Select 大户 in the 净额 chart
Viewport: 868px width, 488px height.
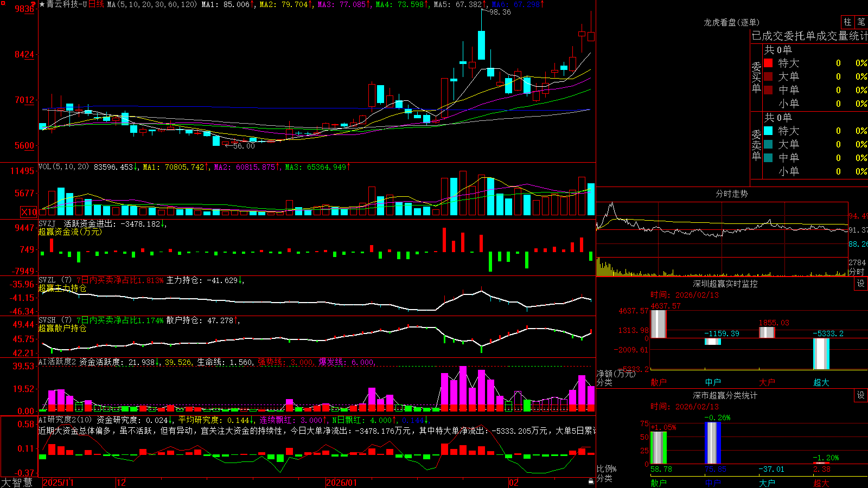coord(767,382)
